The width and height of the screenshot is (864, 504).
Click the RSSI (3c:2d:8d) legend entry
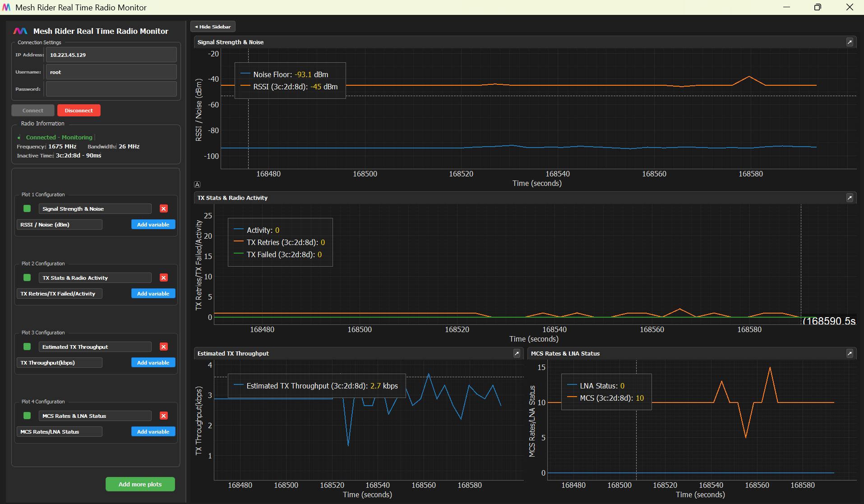pos(289,87)
